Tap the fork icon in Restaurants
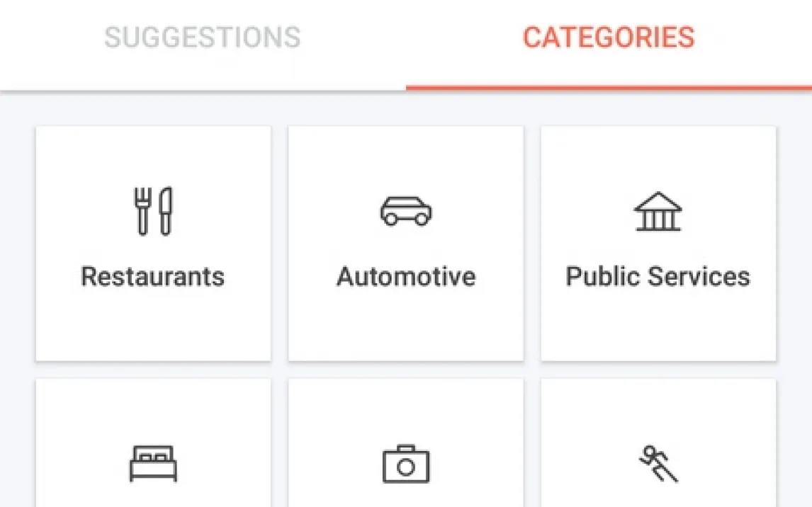 click(x=142, y=210)
